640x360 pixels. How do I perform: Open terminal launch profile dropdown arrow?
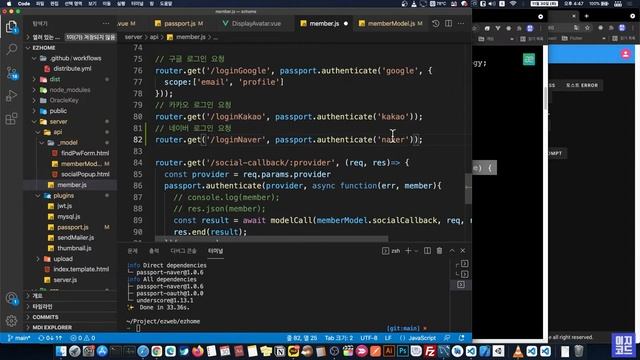point(416,251)
